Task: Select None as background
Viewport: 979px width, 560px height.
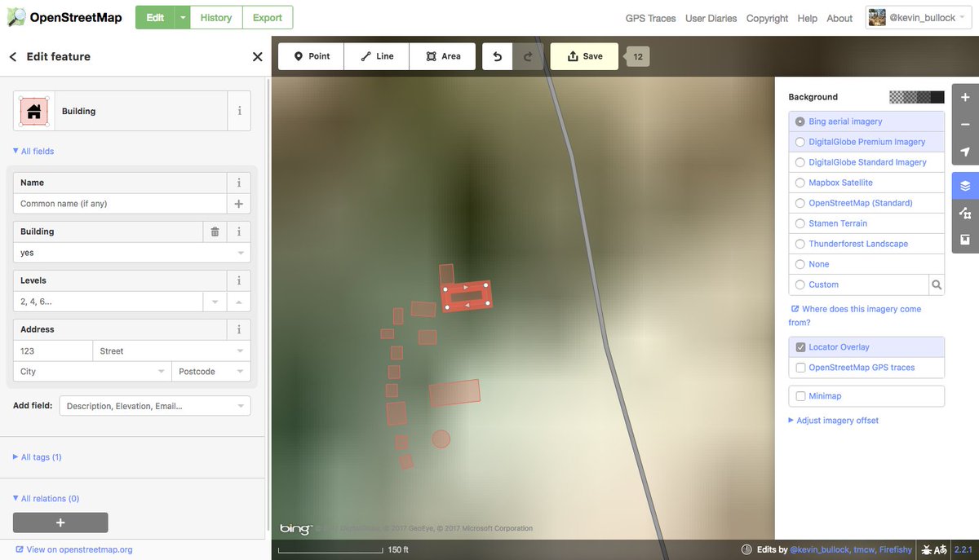Action: 866,264
